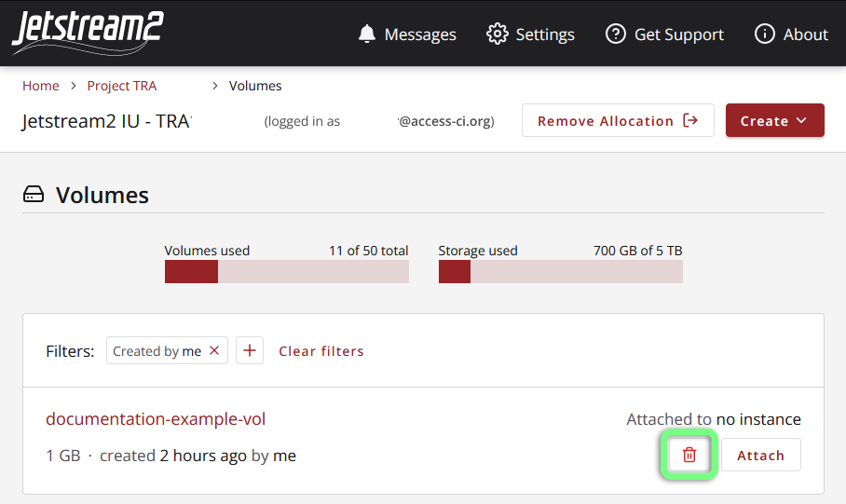Go to Home via breadcrumb

[40, 86]
